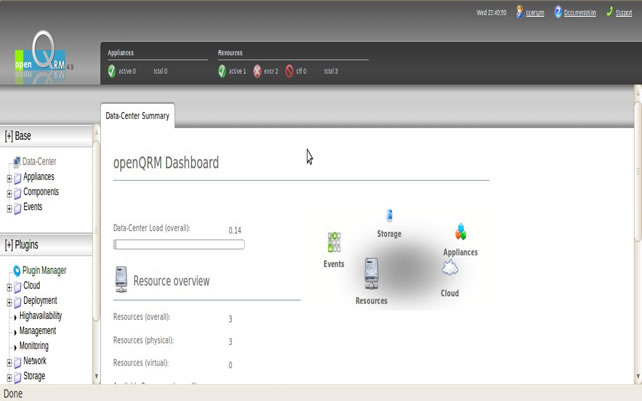This screenshot has width=642, height=401.
Task: Expand the Cloud plugin node
Action: pos(9,288)
